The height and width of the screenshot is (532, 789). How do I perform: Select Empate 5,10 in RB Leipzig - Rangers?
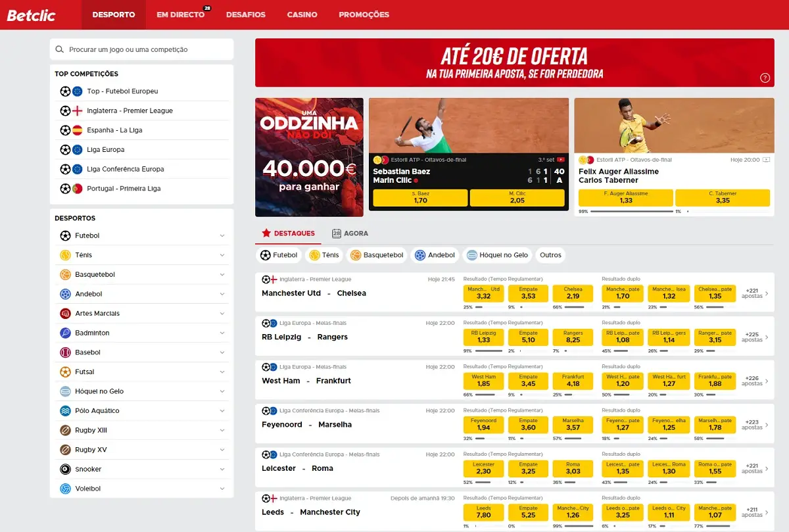(528, 337)
